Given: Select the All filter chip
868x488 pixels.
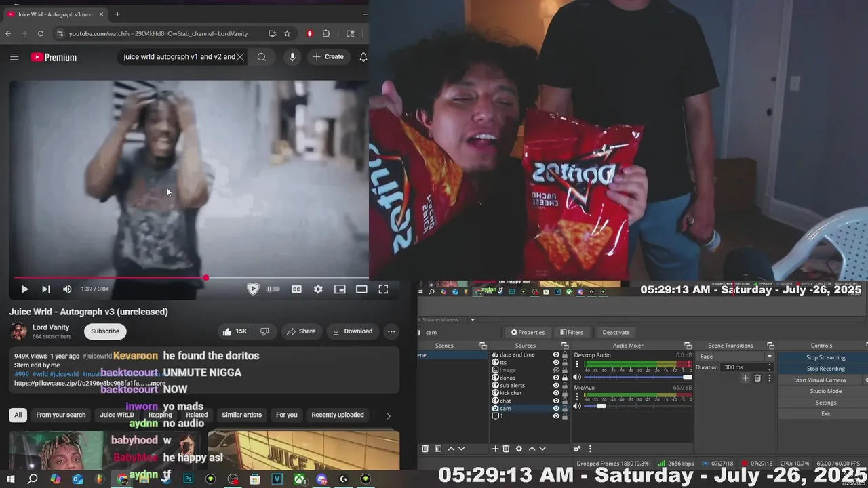Looking at the screenshot, I should pyautogui.click(x=18, y=415).
